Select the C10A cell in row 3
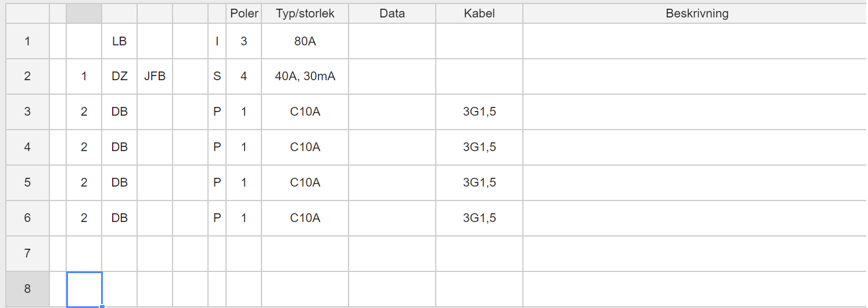This screenshot has height=308, width=868. (x=305, y=112)
